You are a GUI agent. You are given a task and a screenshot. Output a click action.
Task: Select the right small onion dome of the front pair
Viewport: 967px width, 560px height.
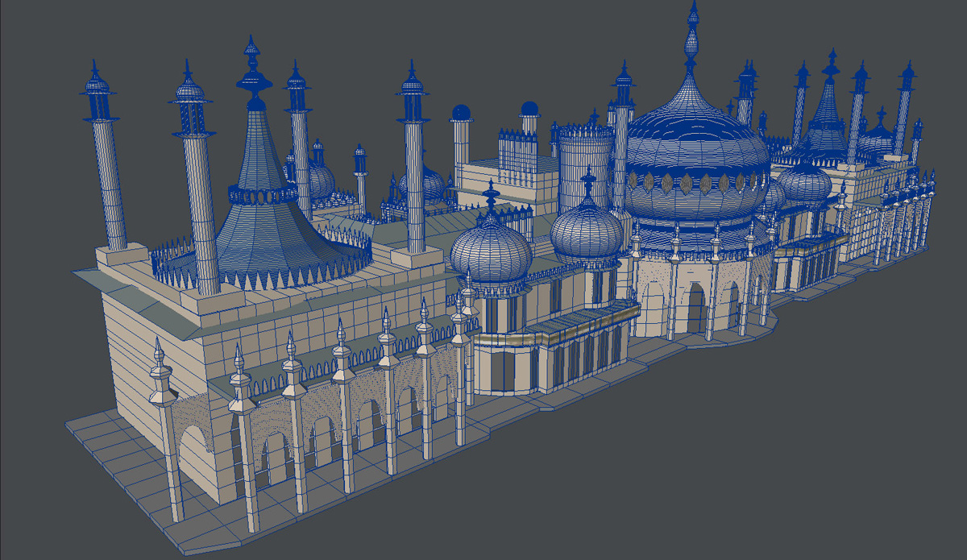click(587, 232)
